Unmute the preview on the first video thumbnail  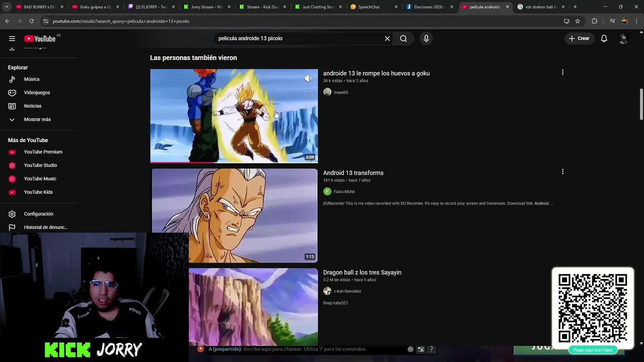point(308,78)
